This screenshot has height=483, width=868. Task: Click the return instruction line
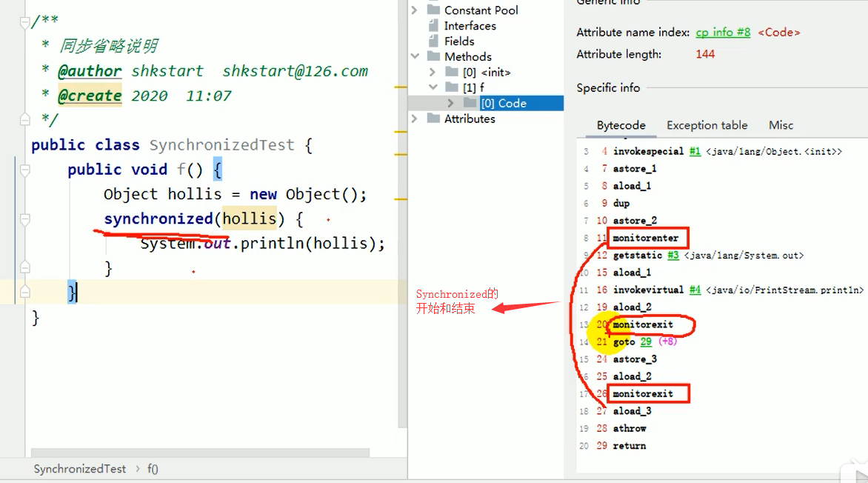(x=629, y=445)
